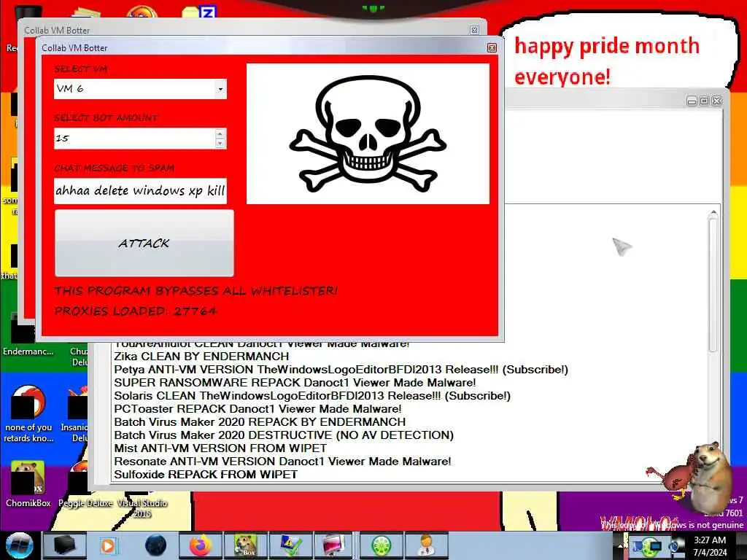Viewport: 747px width, 560px height.
Task: Open the Windows Start orb
Action: (x=20, y=545)
